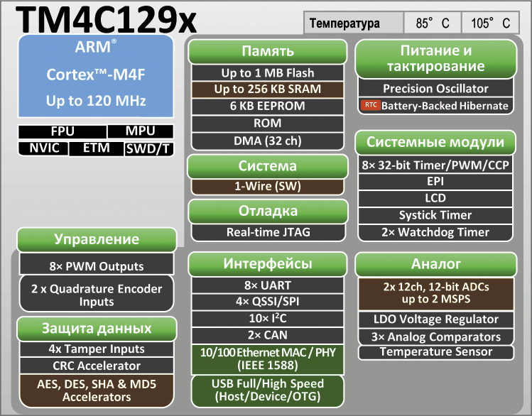Click the AES, DES, SHA & MD5 Accelerators block
The height and width of the screenshot is (416, 532).
point(96,390)
